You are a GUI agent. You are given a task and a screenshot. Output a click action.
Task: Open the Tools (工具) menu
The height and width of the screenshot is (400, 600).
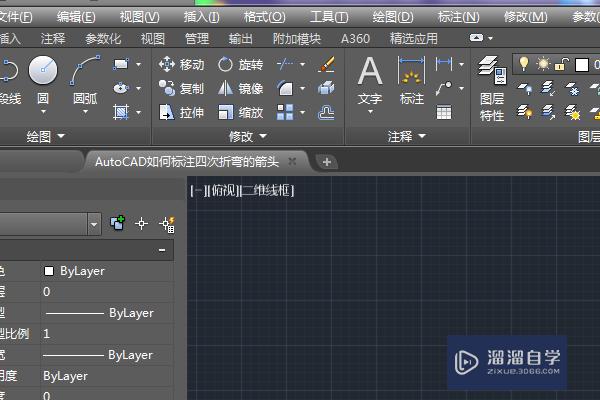point(329,17)
